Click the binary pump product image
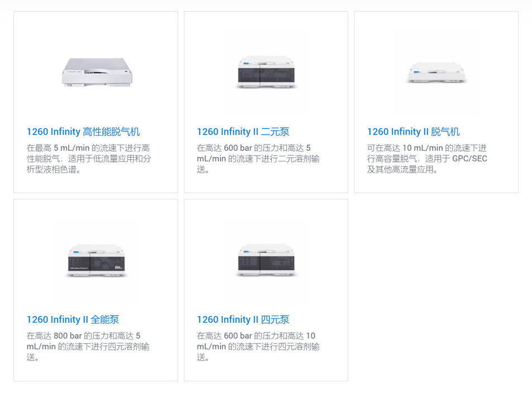The width and height of the screenshot is (532, 397). point(266,72)
